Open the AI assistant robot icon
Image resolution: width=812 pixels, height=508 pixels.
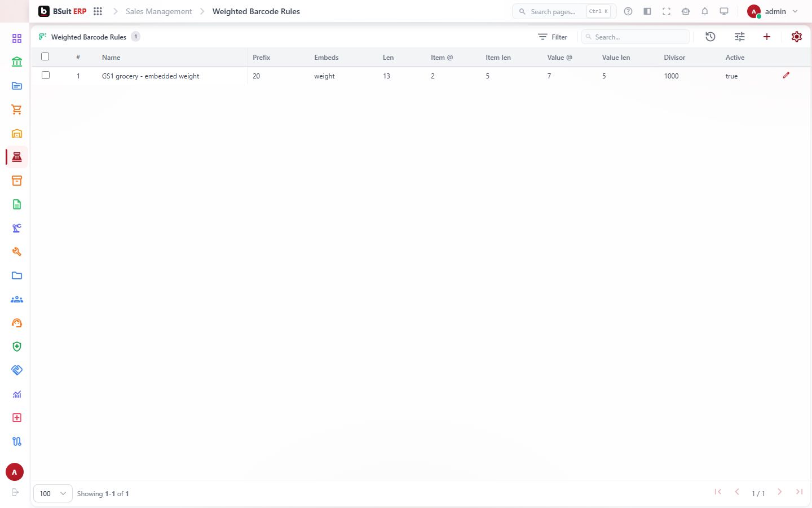pyautogui.click(x=686, y=11)
